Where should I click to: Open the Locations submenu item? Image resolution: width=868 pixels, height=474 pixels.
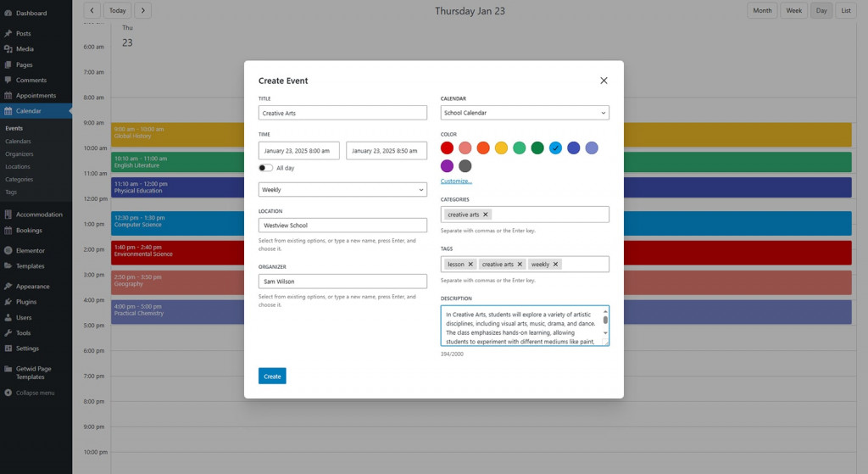point(18,167)
